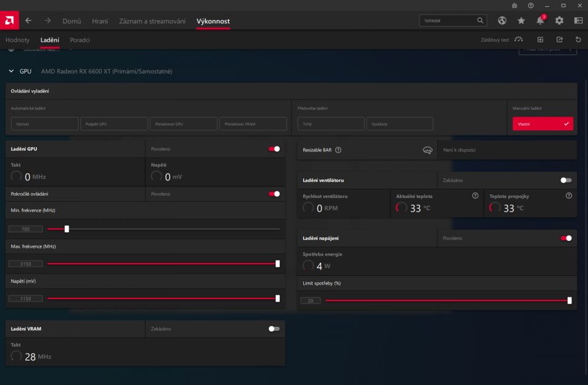The height and width of the screenshot is (385, 588).
Task: Click the reset tuning icon
Action: (x=578, y=39)
